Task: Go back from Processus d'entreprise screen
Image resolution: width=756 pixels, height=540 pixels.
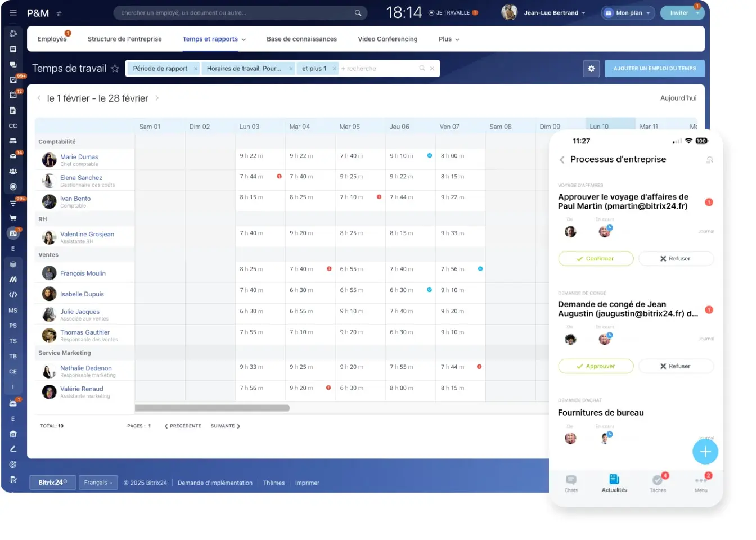Action: pyautogui.click(x=562, y=160)
